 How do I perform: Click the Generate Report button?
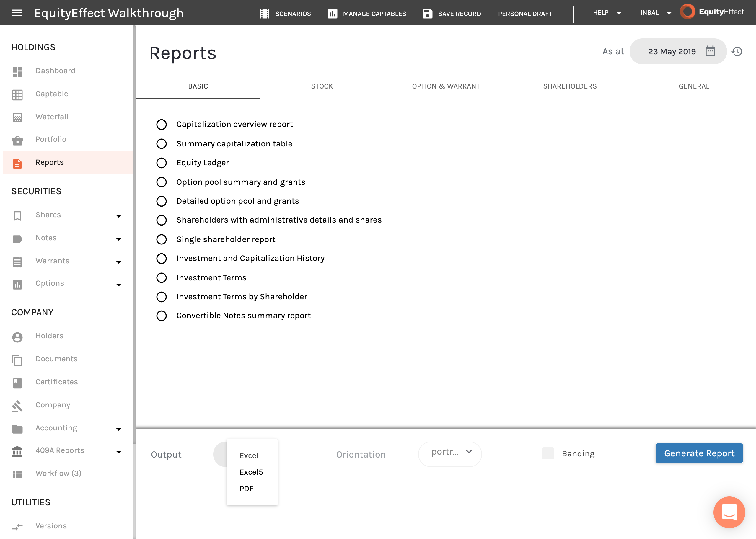699,453
